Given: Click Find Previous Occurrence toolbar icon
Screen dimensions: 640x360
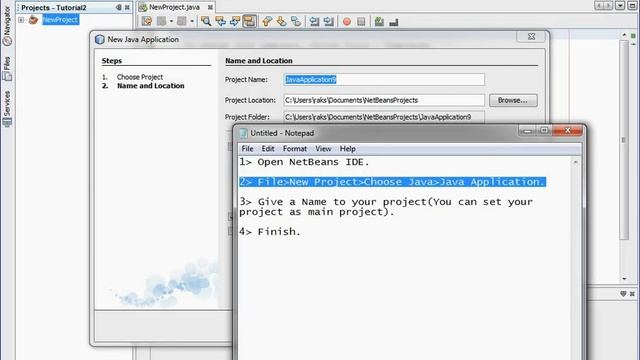Looking at the screenshot, I should (x=220, y=21).
